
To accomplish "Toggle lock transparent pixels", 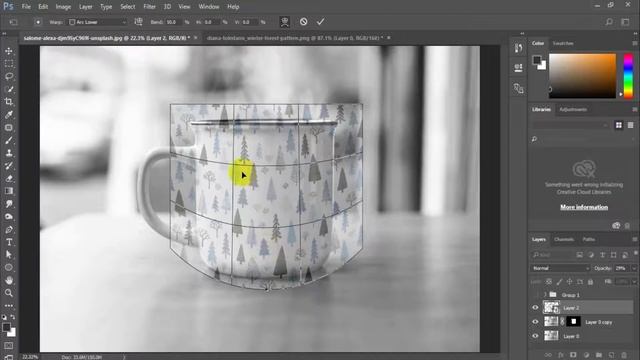I will point(549,282).
